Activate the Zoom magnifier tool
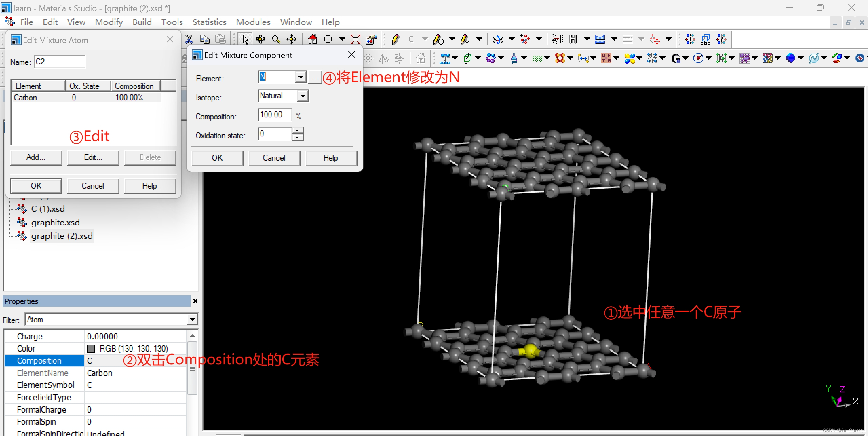 [x=275, y=39]
